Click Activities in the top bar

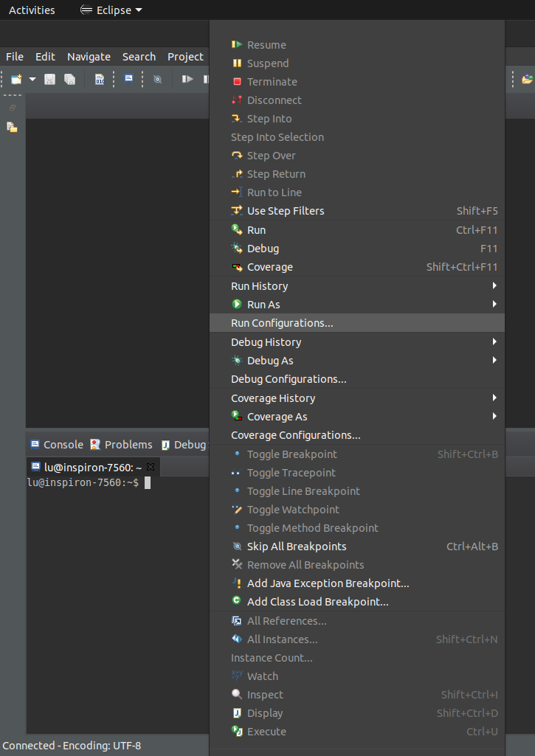click(x=32, y=10)
